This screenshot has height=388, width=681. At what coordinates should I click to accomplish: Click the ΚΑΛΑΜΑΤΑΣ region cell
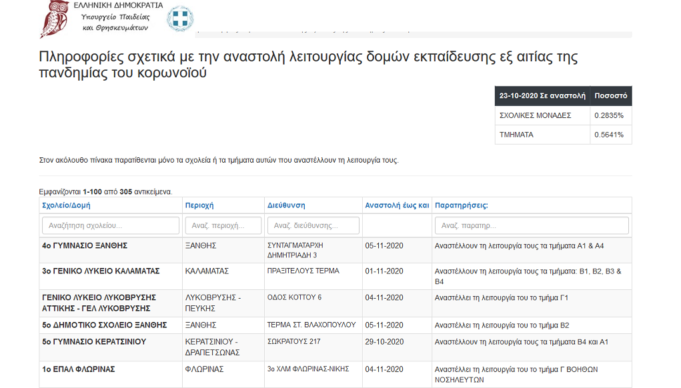207,271
